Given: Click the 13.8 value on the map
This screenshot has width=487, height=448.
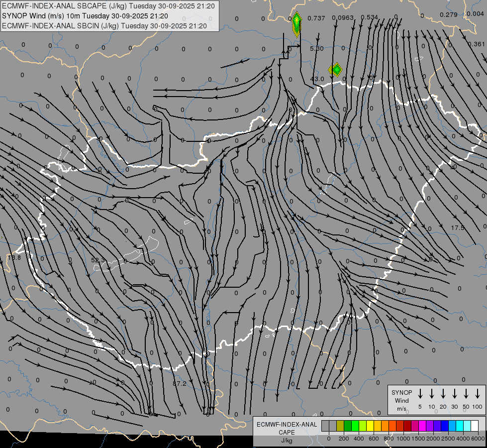Looking at the screenshot, I should (x=14, y=257).
